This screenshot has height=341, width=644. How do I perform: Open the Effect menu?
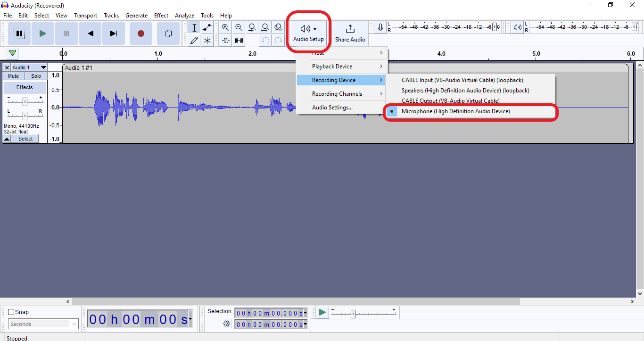161,16
